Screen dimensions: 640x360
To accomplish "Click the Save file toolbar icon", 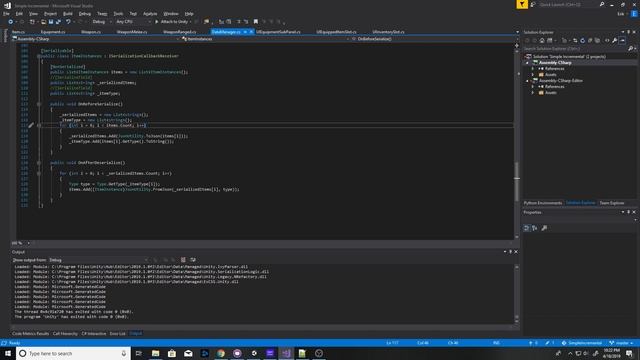I will [x=51, y=22].
